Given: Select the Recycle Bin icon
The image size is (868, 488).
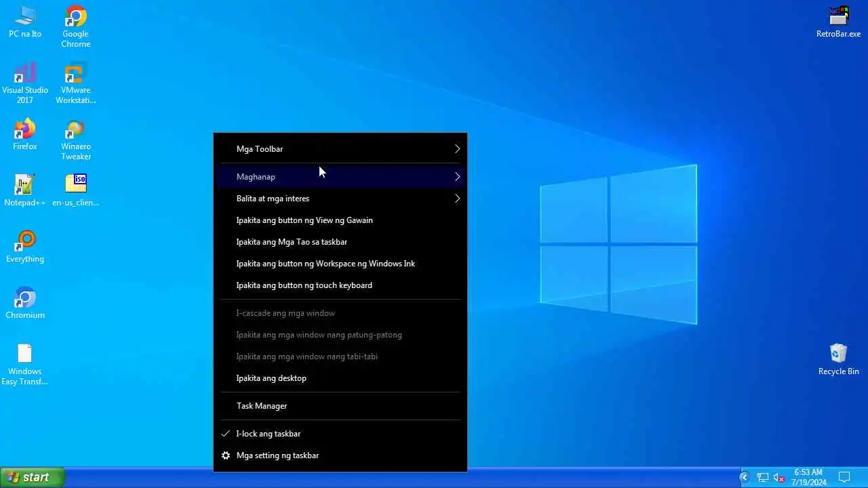Looking at the screenshot, I should tap(839, 359).
